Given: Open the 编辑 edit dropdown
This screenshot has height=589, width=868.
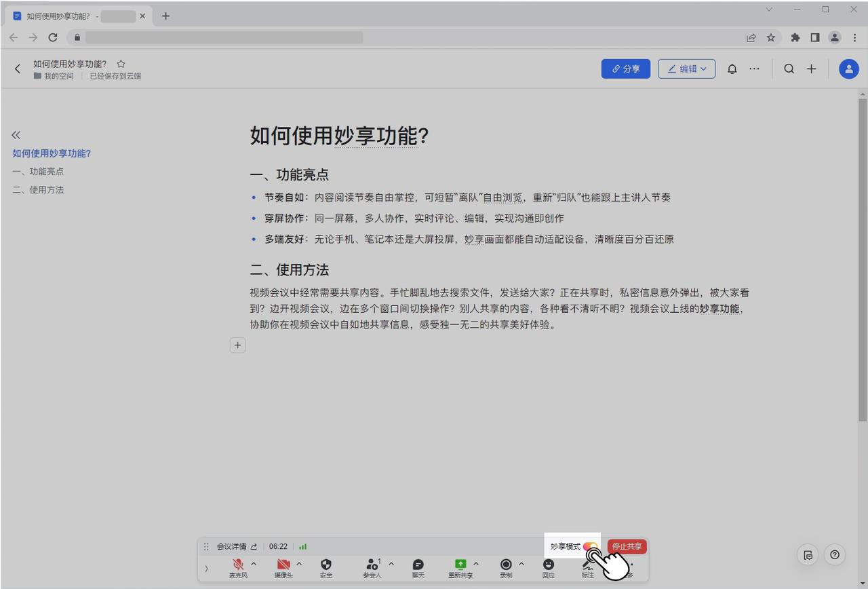Looking at the screenshot, I should [686, 69].
